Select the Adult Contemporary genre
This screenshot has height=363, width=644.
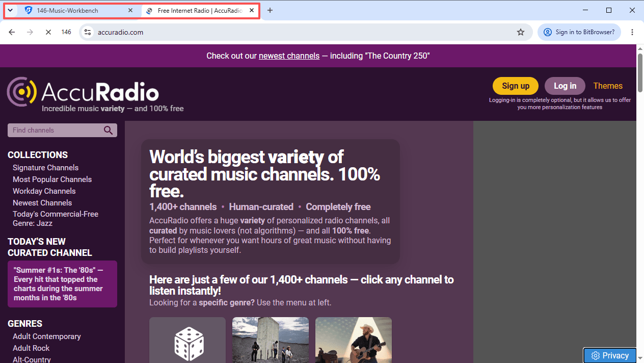[x=46, y=336]
